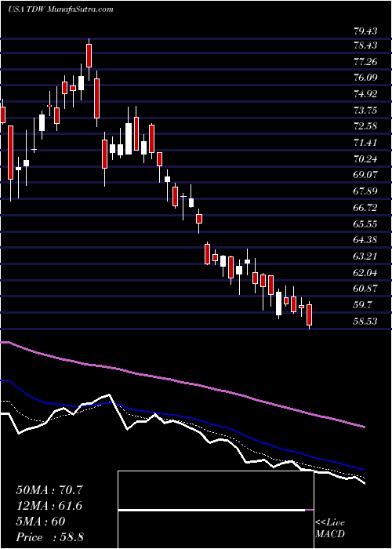This screenshot has width=392, height=549.
Task: Click the 72.58 price axis label
Action: [x=365, y=125]
